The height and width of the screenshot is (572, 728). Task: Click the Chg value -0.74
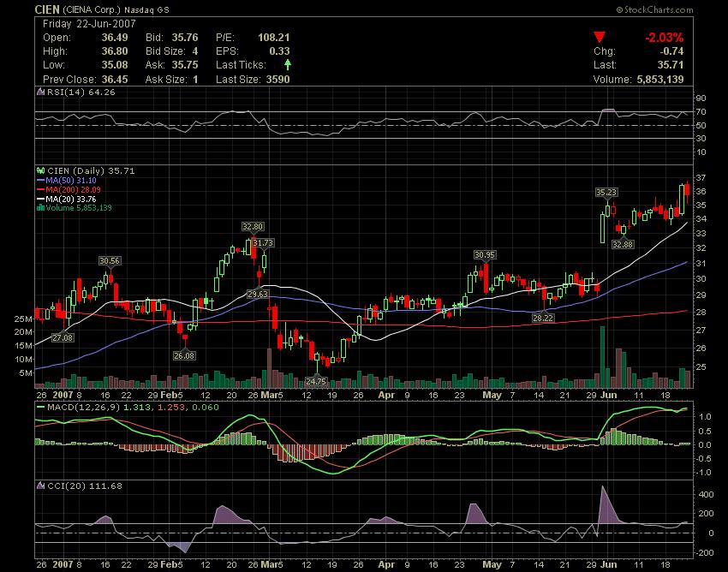click(671, 51)
